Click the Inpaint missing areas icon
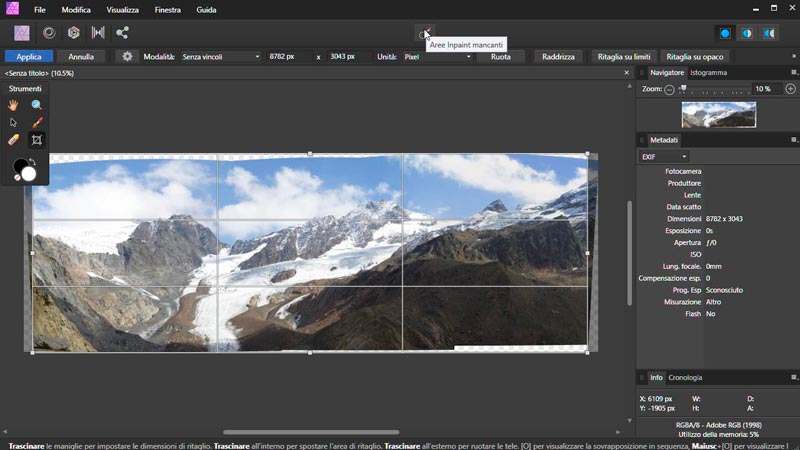 [424, 33]
